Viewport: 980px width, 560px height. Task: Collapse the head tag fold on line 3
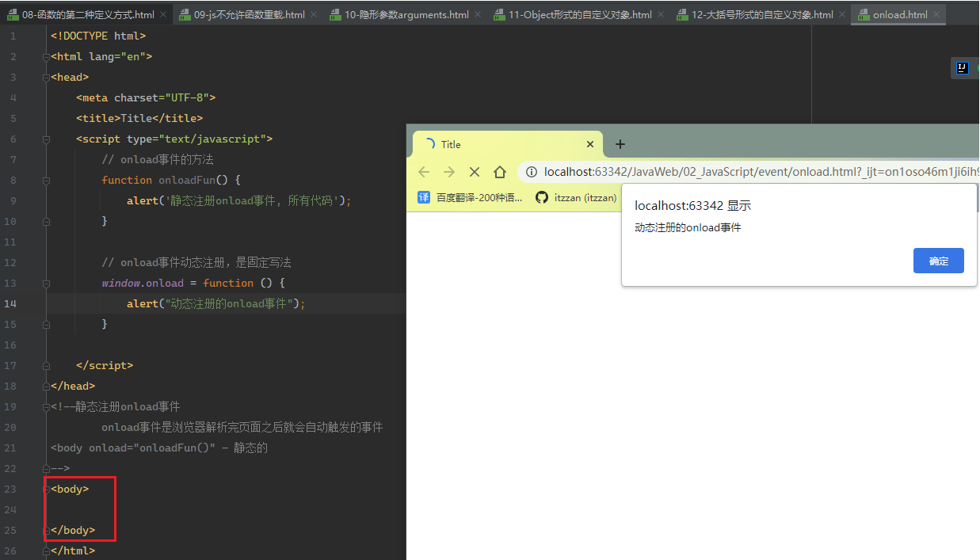pos(46,78)
